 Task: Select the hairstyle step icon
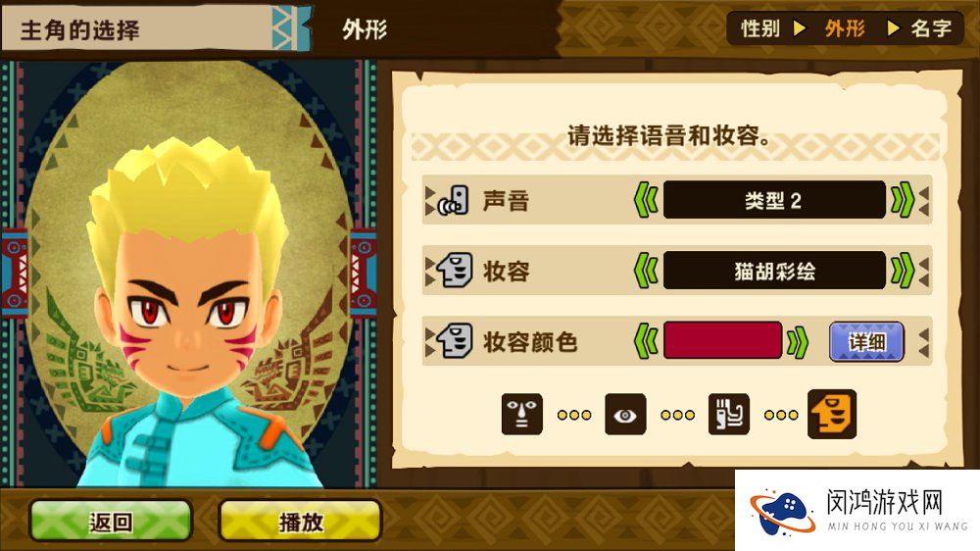click(x=729, y=414)
